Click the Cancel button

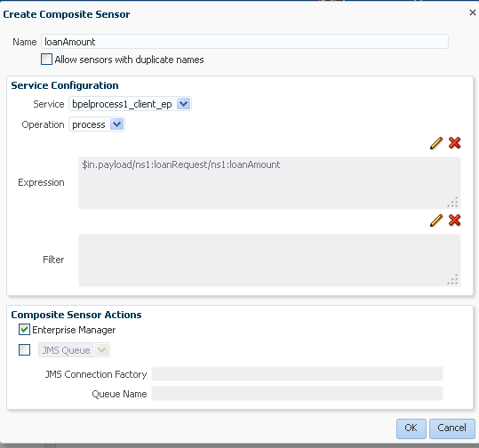452,428
